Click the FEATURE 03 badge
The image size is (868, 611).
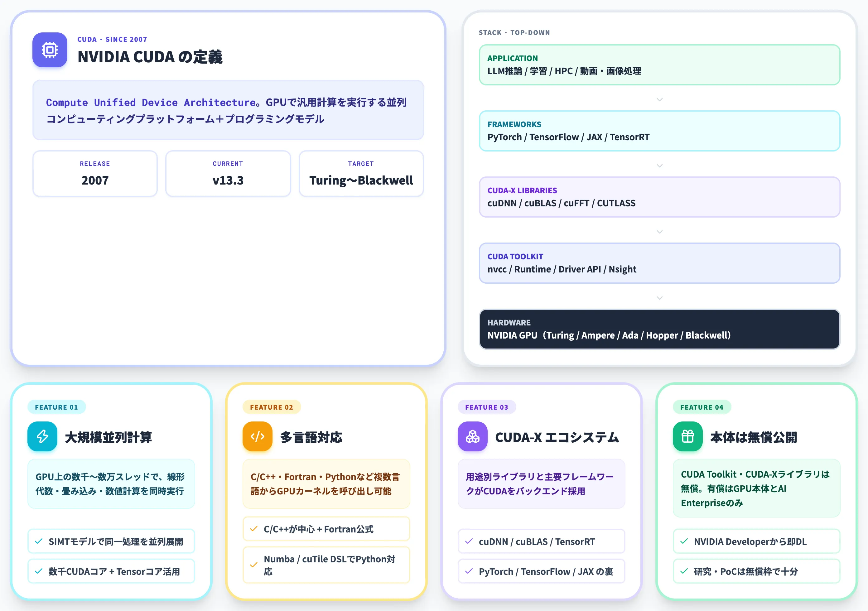487,407
